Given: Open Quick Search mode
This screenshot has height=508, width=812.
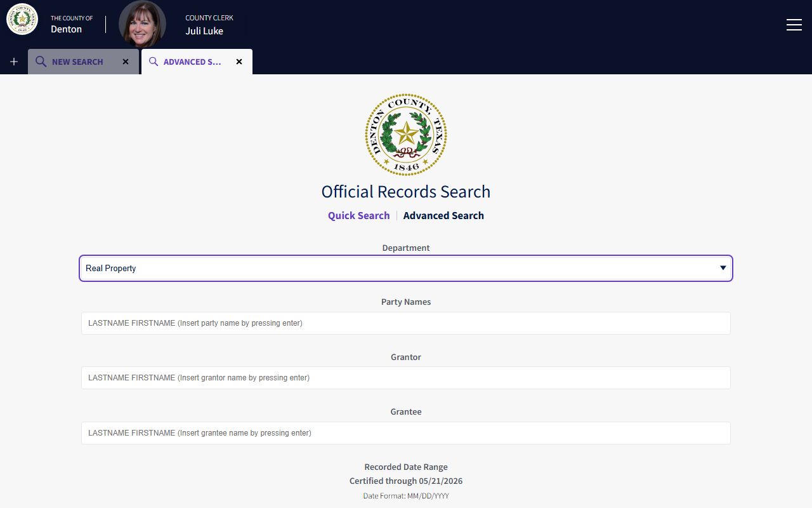Looking at the screenshot, I should coord(358,215).
